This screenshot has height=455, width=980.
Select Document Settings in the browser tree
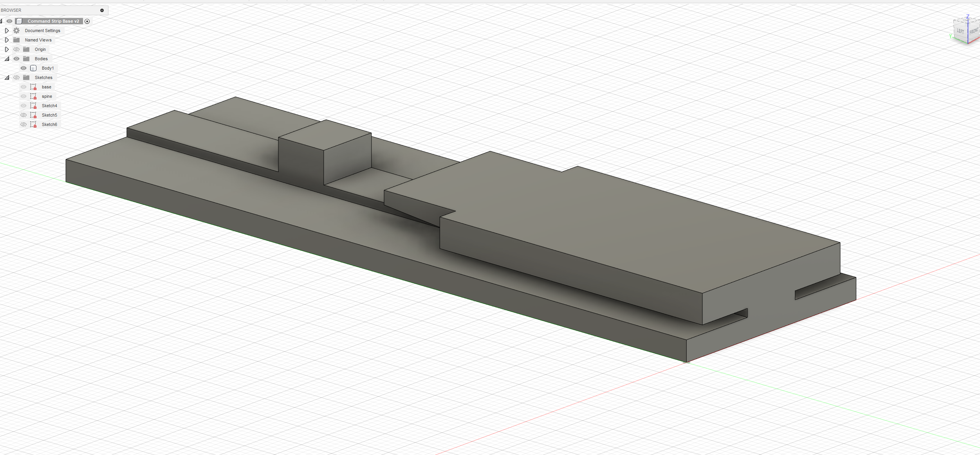click(x=42, y=31)
